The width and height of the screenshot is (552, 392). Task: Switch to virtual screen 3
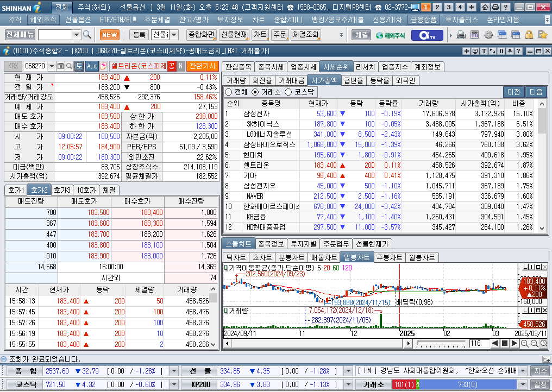click(x=449, y=7)
